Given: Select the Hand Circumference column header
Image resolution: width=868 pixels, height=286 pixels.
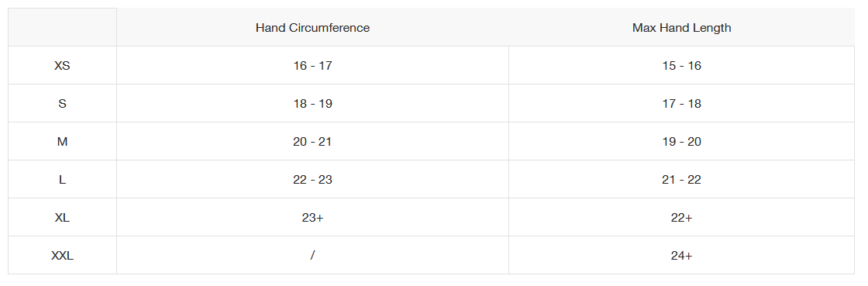Looking at the screenshot, I should coord(313,27).
